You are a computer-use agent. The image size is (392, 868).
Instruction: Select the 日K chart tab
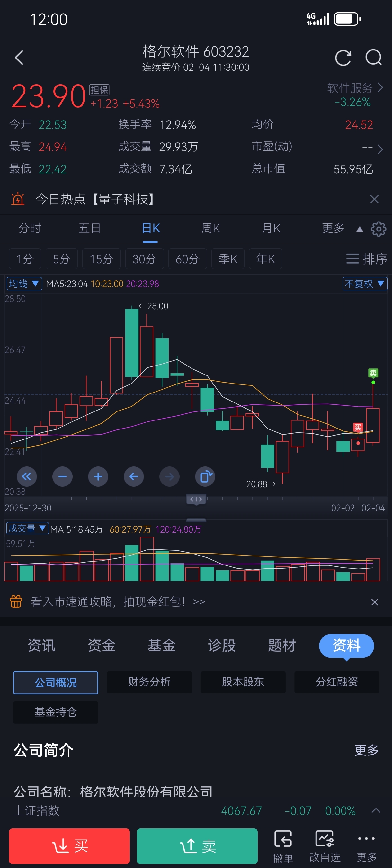click(x=151, y=229)
